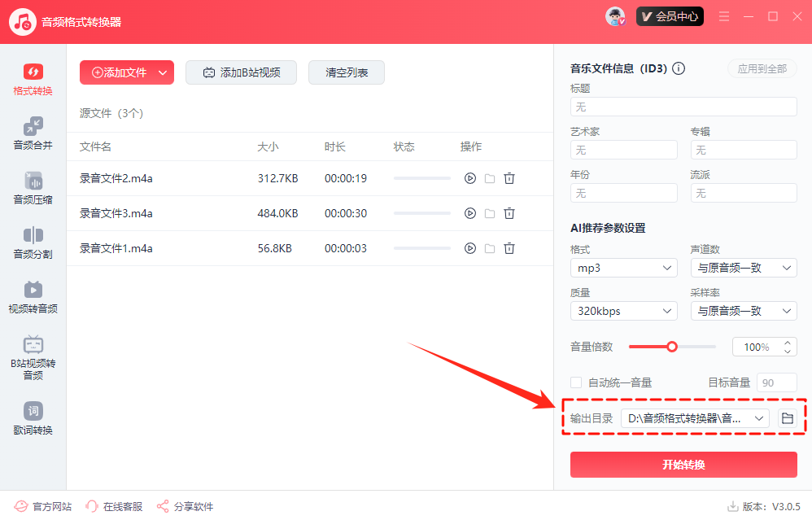The height and width of the screenshot is (520, 812).
Task: Go to 音频分割 sidebar item
Action: 33,243
